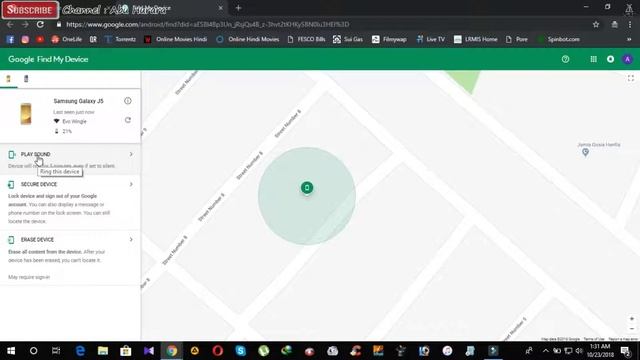Click the taskbar volume icon
The width and height of the screenshot is (640, 360).
(x=579, y=351)
